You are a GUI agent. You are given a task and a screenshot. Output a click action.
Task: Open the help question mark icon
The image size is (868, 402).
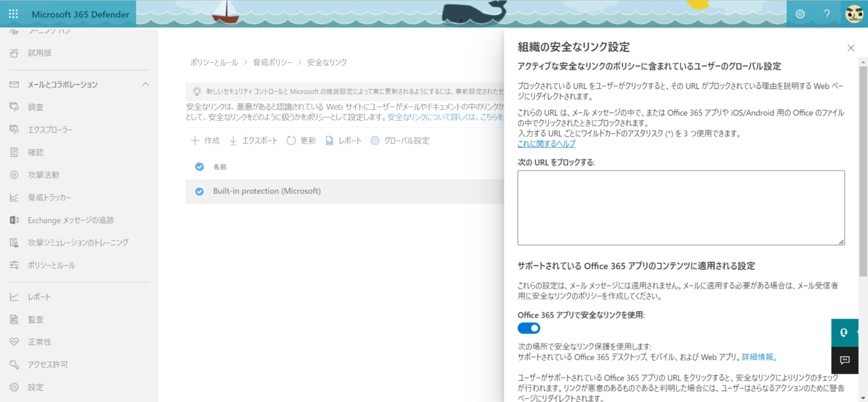(827, 14)
